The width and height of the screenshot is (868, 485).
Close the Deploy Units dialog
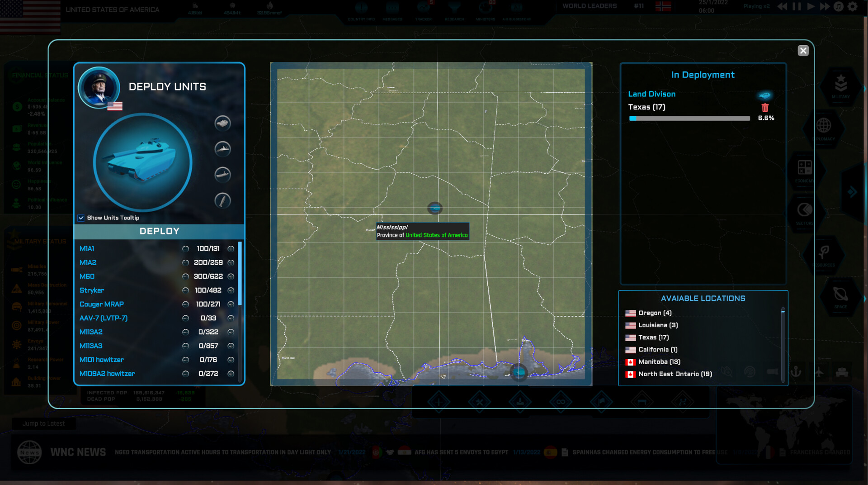(803, 51)
